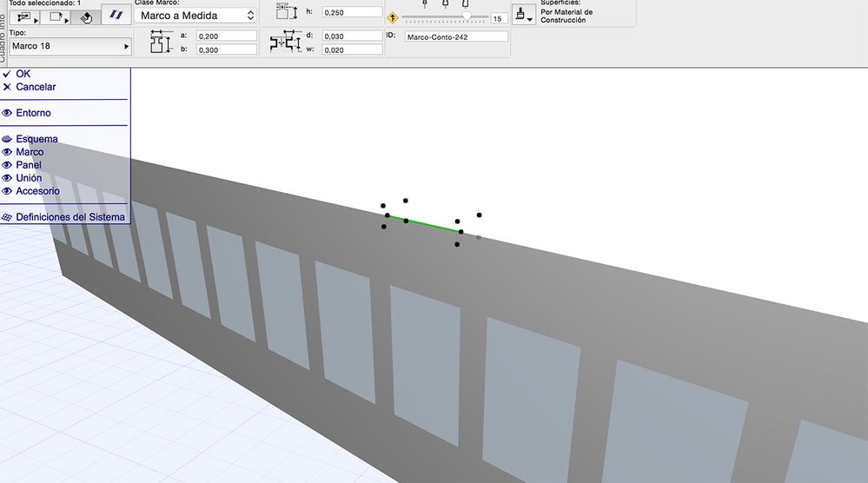Click the frame a/b dimensions diagram icon
Viewport: 868px width, 483px height.
point(161,42)
